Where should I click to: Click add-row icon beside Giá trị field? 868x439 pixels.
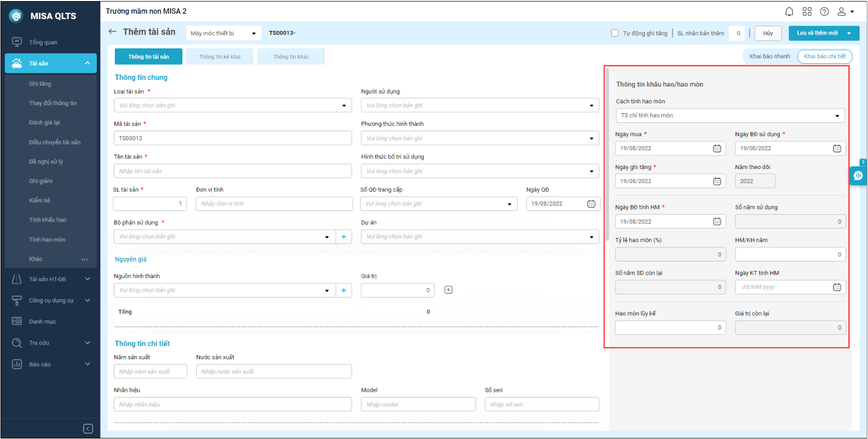click(x=448, y=290)
